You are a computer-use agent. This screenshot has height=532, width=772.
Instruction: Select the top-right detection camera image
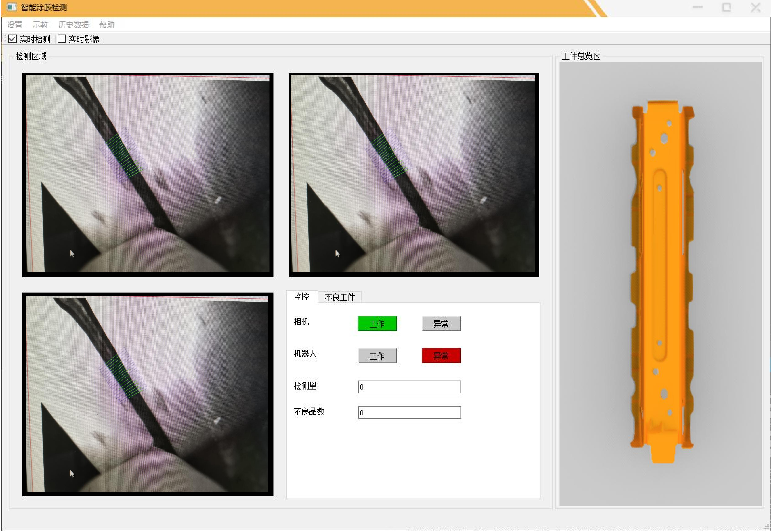[x=414, y=175]
